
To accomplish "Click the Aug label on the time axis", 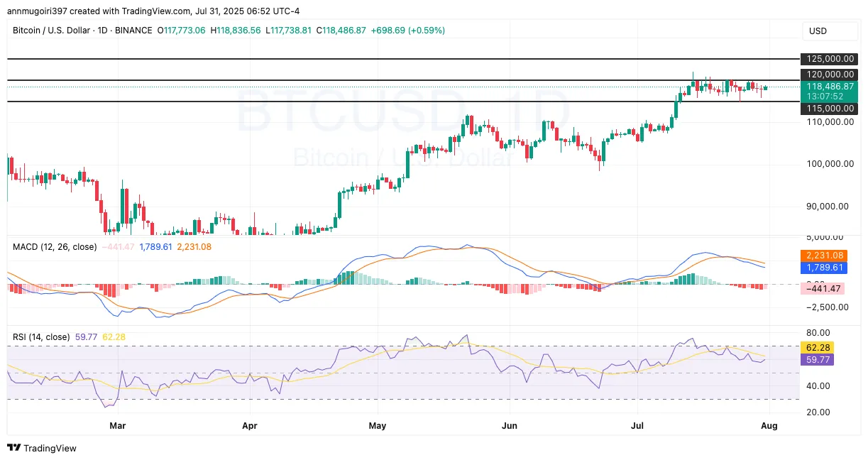I will coord(769,426).
